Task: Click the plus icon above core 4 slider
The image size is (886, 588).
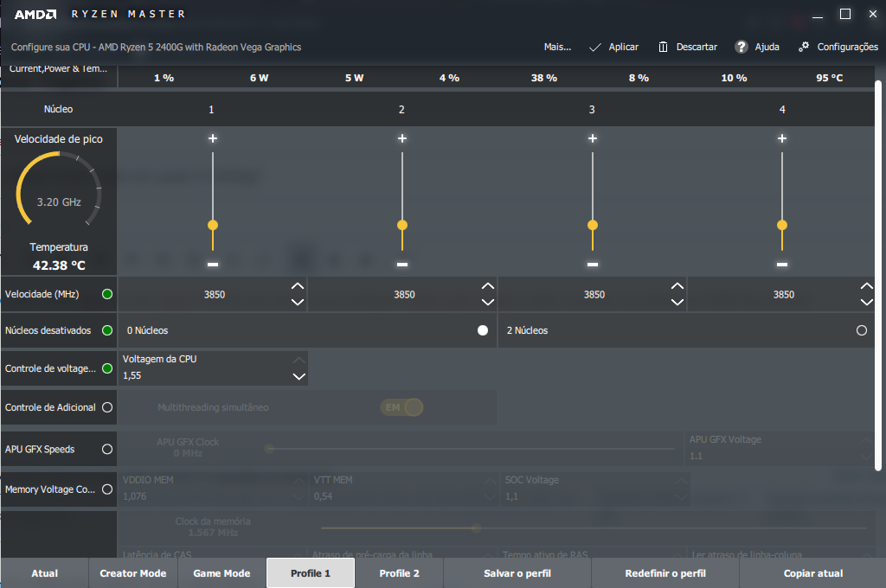Action: coord(782,138)
